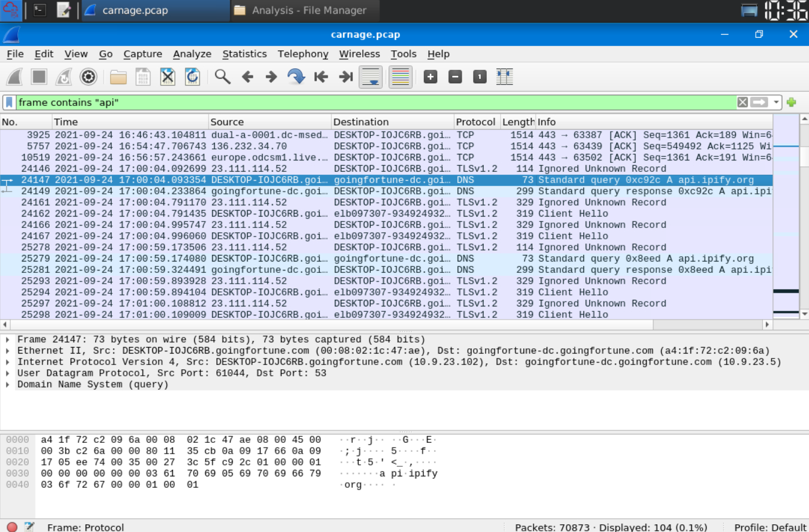Open the Telephony menu
This screenshot has height=532, width=809.
[x=303, y=54]
